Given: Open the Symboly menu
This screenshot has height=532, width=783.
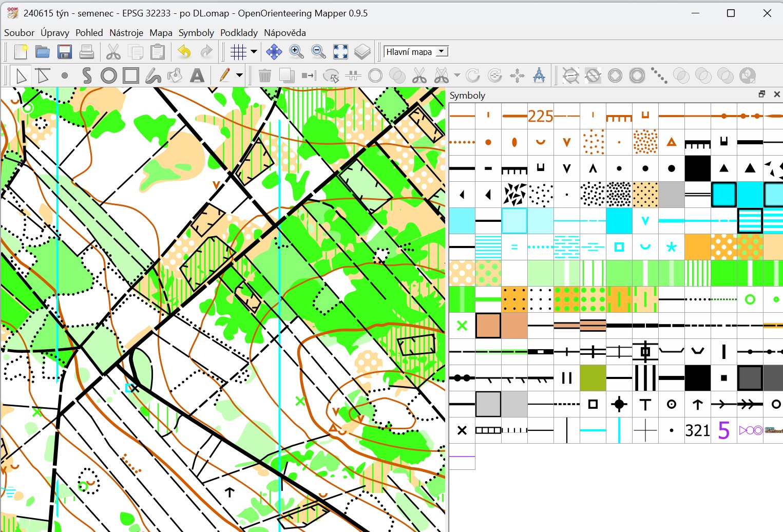Looking at the screenshot, I should (196, 33).
